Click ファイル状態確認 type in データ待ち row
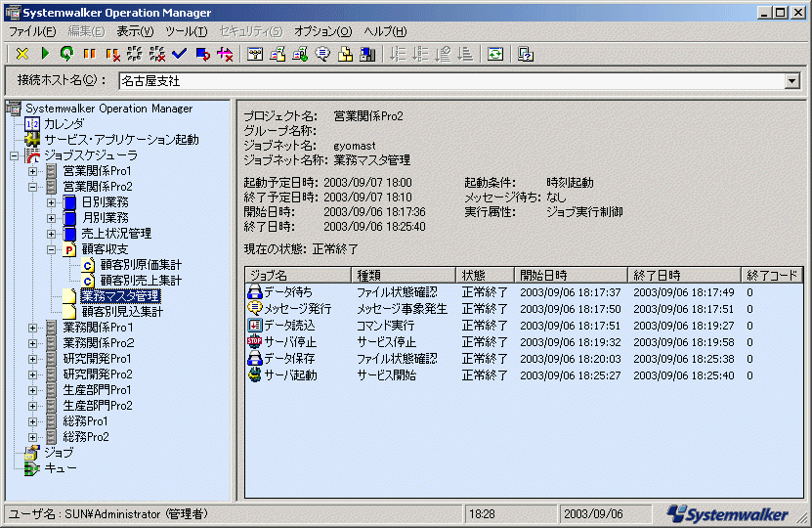The height and width of the screenshot is (528, 812). coord(397,291)
